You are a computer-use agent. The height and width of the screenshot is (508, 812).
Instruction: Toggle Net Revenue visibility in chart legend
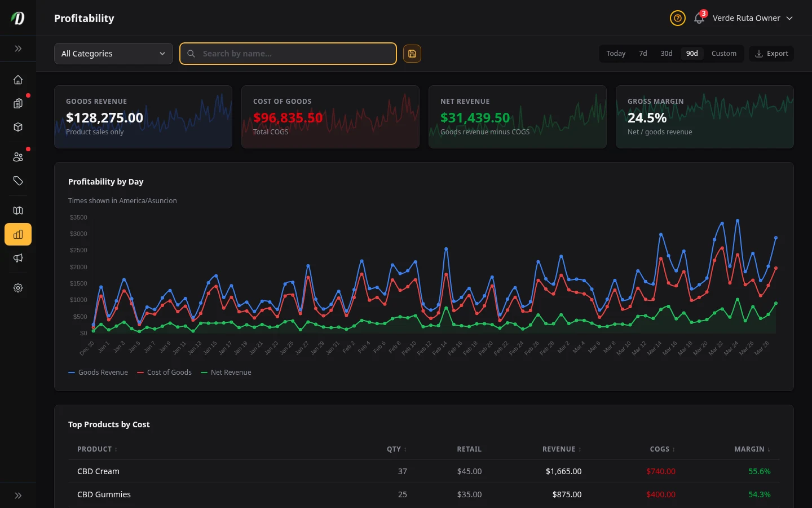point(226,372)
